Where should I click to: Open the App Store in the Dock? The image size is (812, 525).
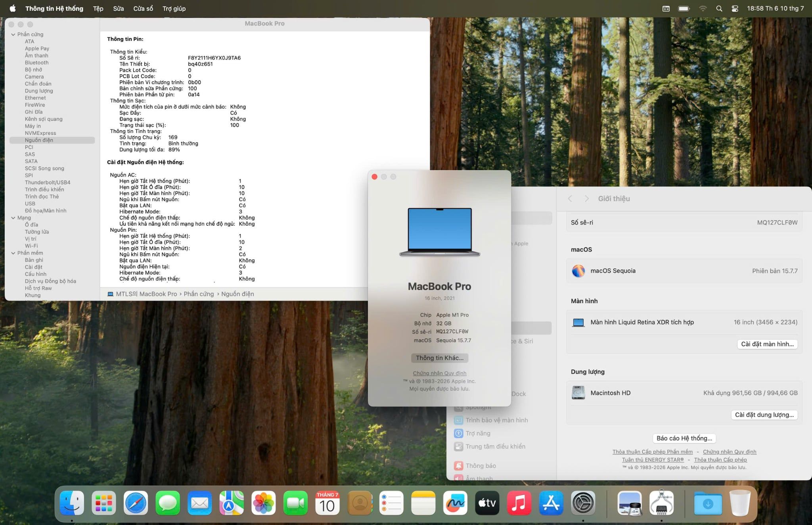point(551,503)
